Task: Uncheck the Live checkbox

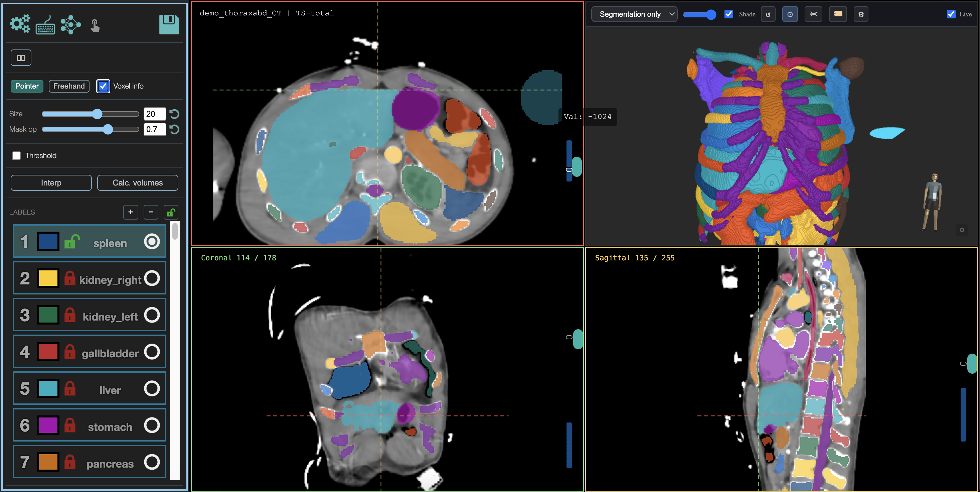Action: 951,14
